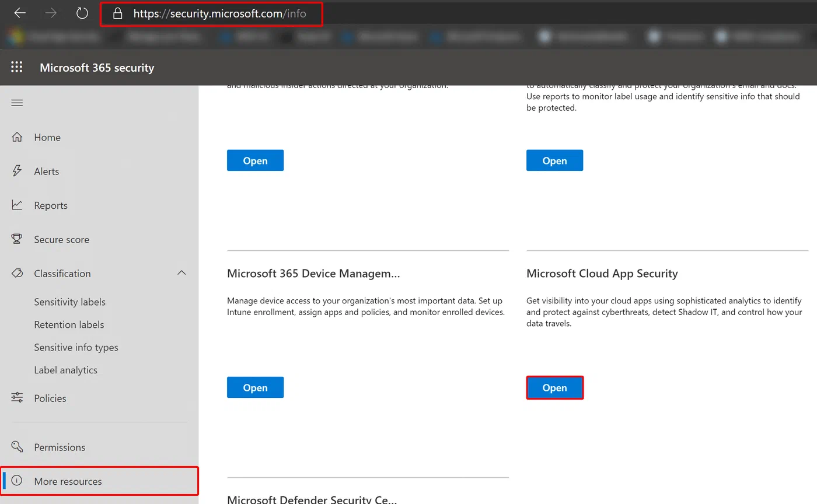Click the Secure score trophy icon

pos(17,239)
